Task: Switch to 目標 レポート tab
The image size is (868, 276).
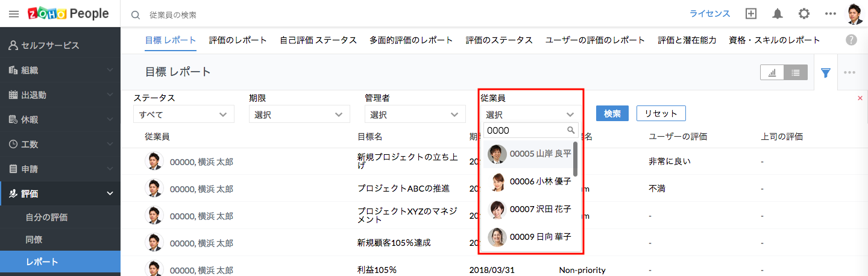Action: point(171,40)
